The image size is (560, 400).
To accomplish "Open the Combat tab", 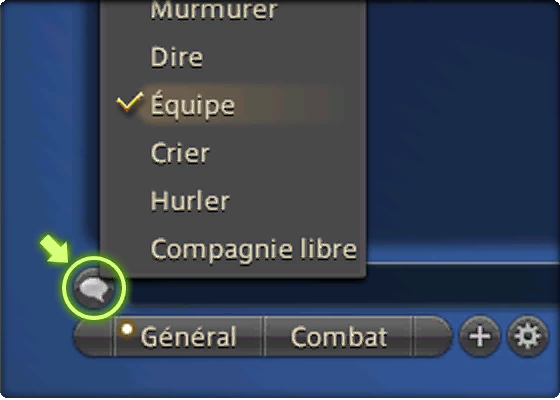I will point(339,336).
